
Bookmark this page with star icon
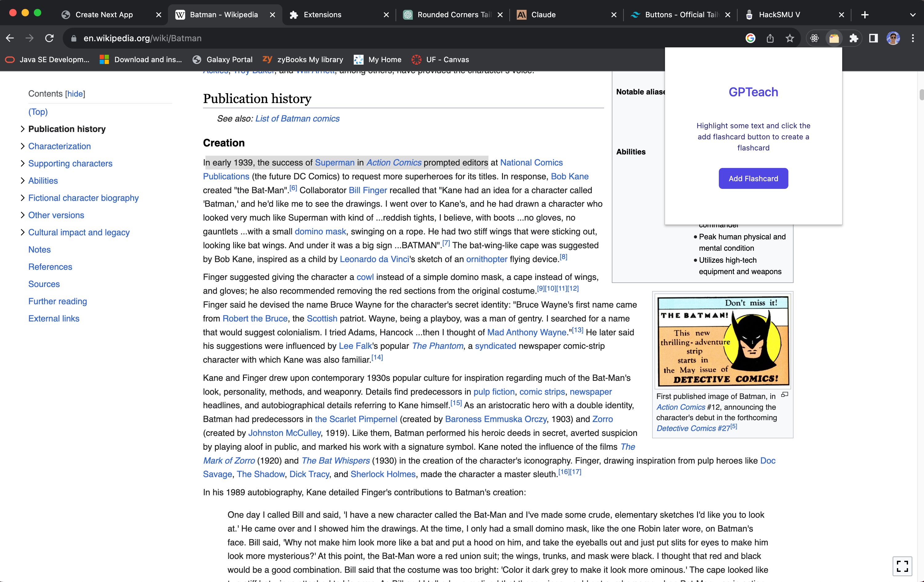point(789,38)
